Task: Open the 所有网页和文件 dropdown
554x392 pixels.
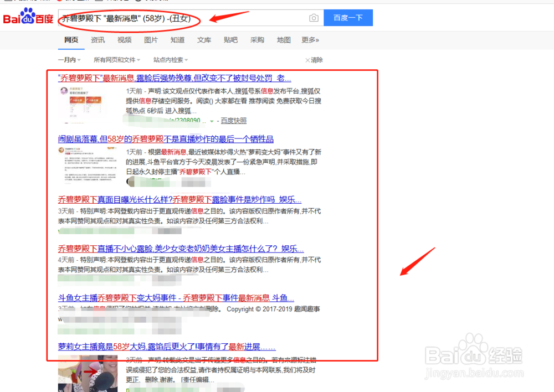Action: (x=117, y=60)
